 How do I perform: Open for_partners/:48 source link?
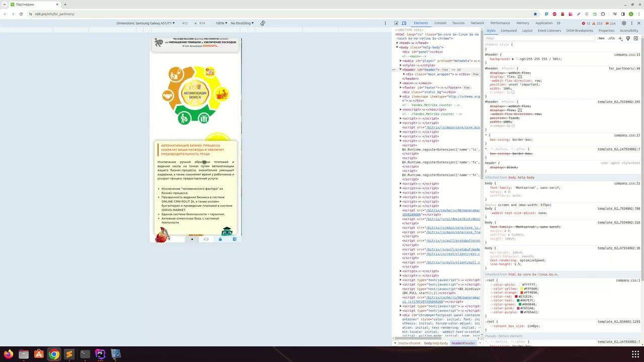click(x=624, y=68)
